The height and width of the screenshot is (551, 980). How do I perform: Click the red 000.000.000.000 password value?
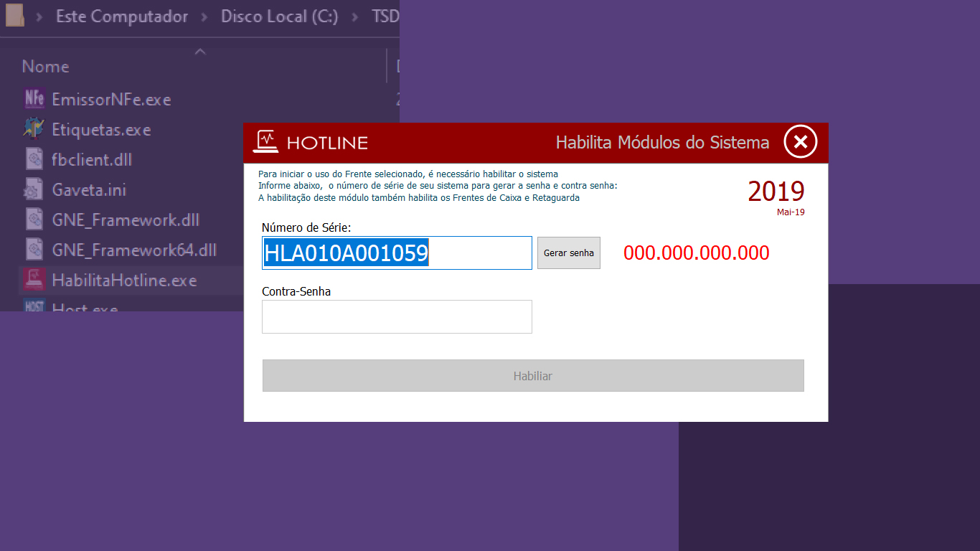pos(697,253)
